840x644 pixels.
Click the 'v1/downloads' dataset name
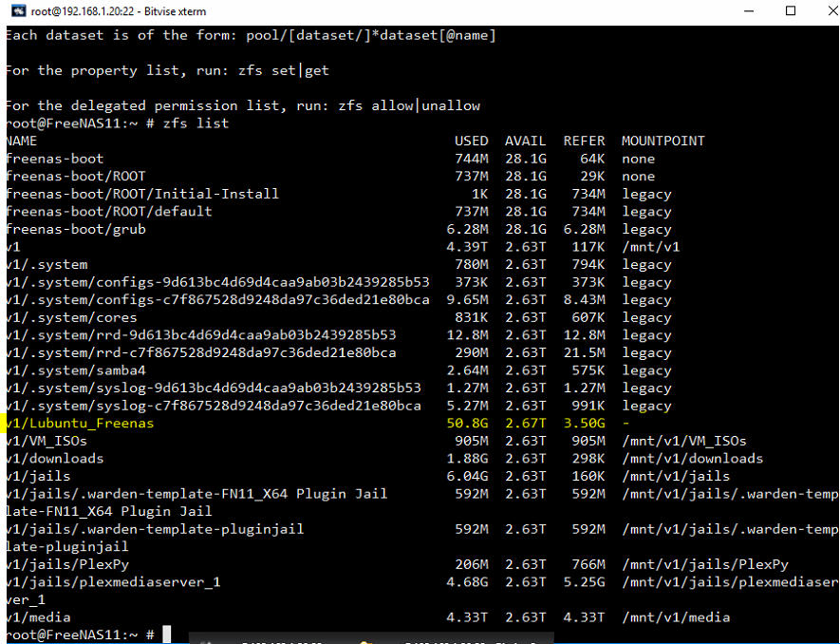coord(55,459)
